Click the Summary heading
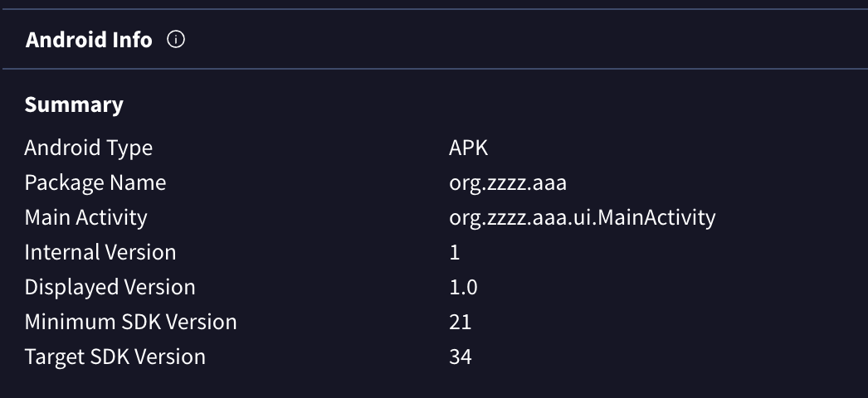Image resolution: width=868 pixels, height=398 pixels. click(74, 104)
